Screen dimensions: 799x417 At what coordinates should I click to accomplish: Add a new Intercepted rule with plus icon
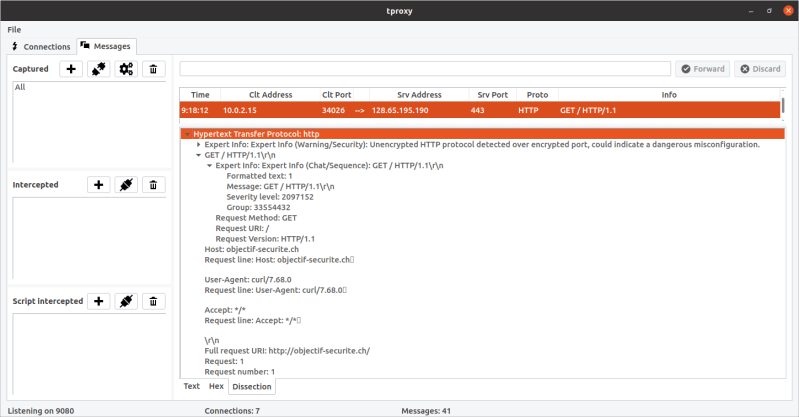(98, 185)
